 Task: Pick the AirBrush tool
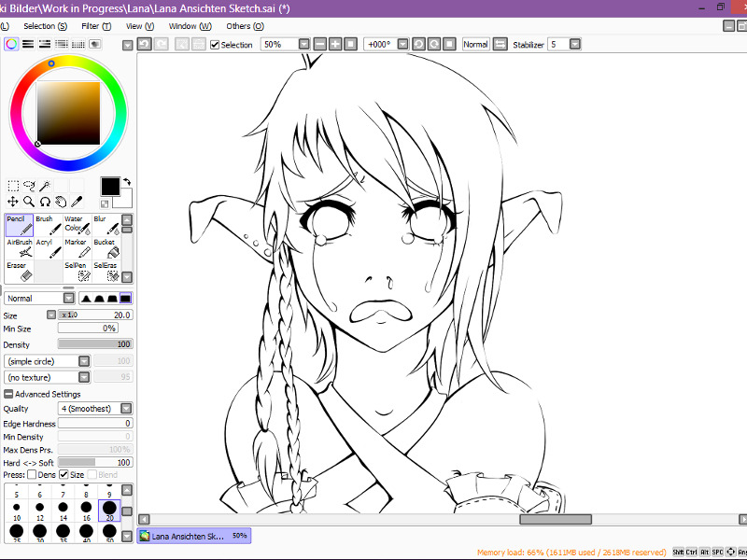pyautogui.click(x=20, y=248)
